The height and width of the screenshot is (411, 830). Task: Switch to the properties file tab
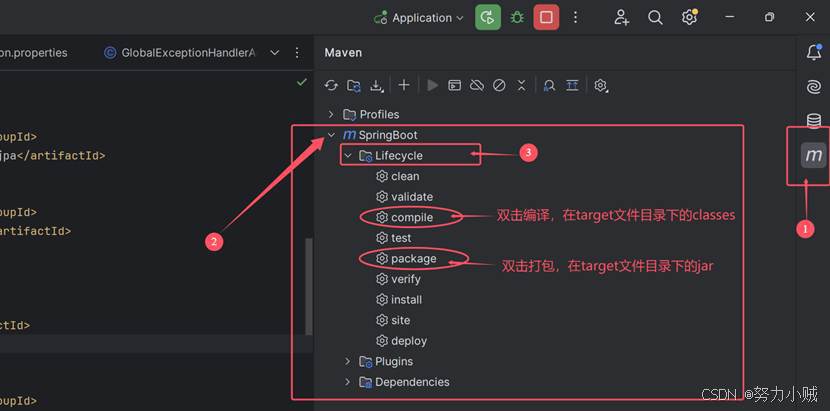(x=34, y=53)
